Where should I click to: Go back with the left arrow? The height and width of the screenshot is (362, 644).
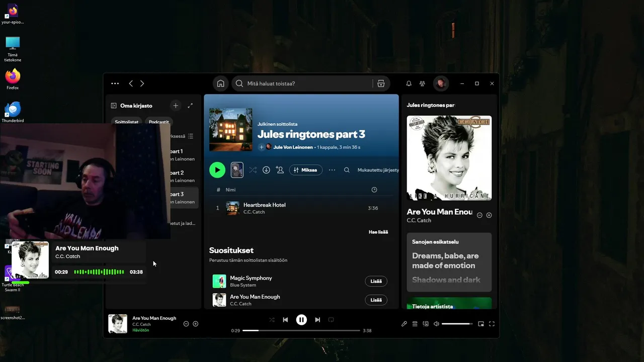click(x=131, y=83)
